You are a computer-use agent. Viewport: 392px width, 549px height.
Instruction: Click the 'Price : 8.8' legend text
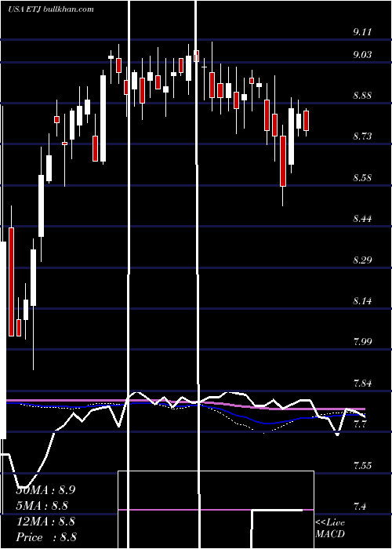(x=46, y=537)
